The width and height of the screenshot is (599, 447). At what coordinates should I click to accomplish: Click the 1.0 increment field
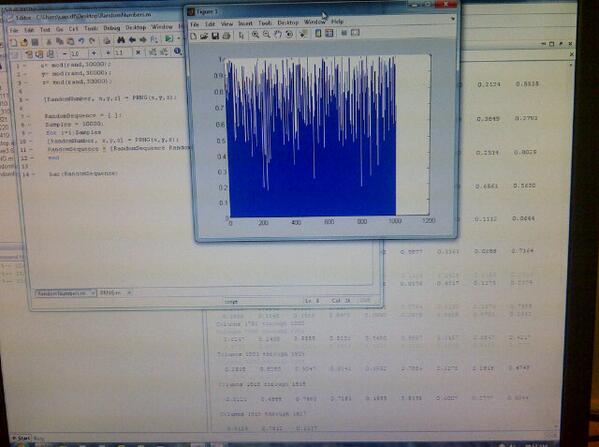coord(79,53)
